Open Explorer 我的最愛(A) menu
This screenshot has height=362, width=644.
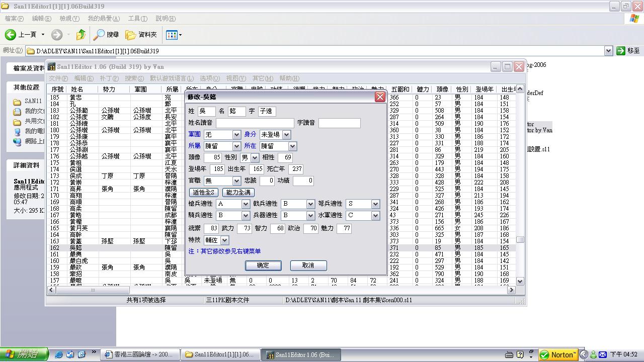(104, 19)
